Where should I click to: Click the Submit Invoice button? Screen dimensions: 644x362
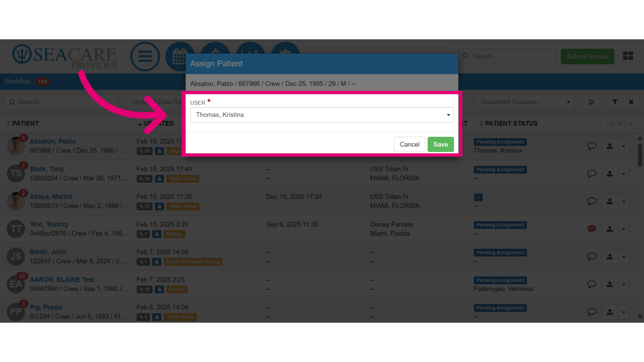click(587, 56)
